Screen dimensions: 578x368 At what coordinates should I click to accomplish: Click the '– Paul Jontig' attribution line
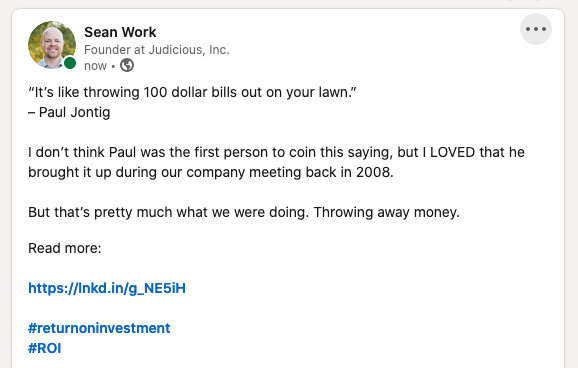(x=69, y=112)
